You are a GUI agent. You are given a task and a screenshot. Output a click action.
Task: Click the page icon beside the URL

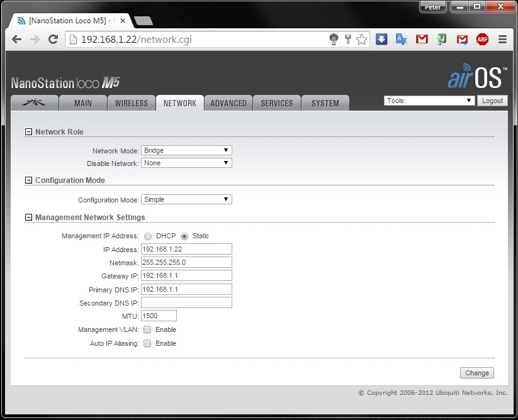(74, 39)
